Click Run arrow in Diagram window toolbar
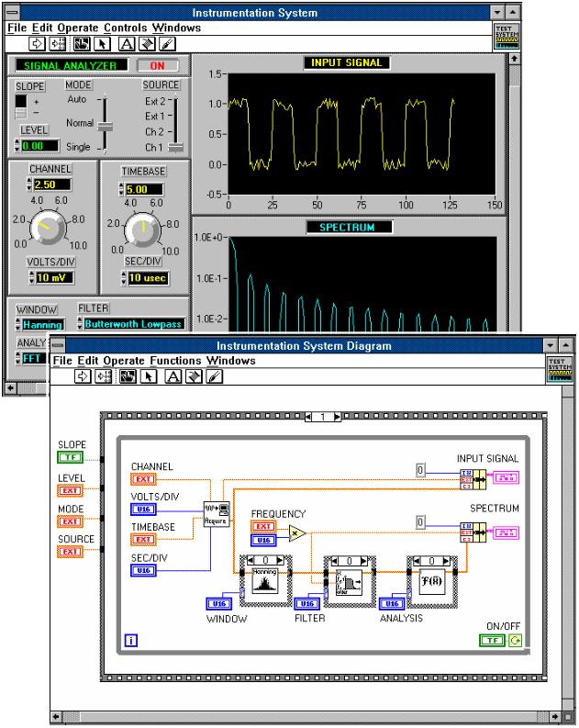Viewport: 579px width, 728px height. (83, 376)
